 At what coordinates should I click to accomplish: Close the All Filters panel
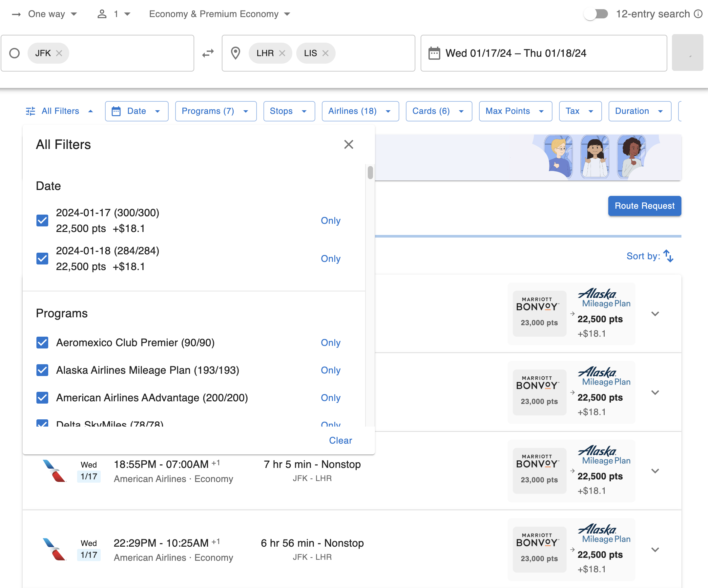coord(349,144)
